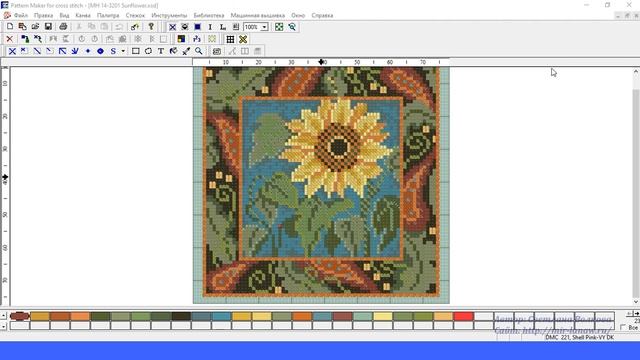Click the letter I information icon
This screenshot has width=640, height=360.
[x=210, y=27]
